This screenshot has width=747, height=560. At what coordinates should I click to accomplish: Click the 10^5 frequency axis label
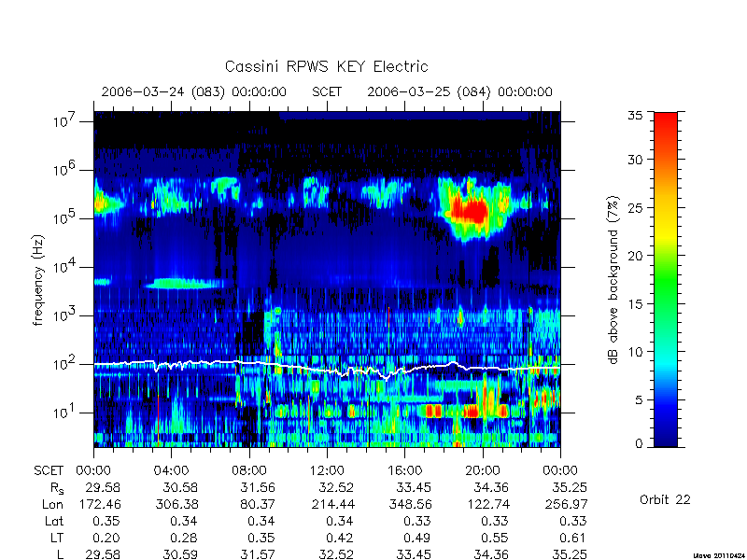(x=63, y=217)
